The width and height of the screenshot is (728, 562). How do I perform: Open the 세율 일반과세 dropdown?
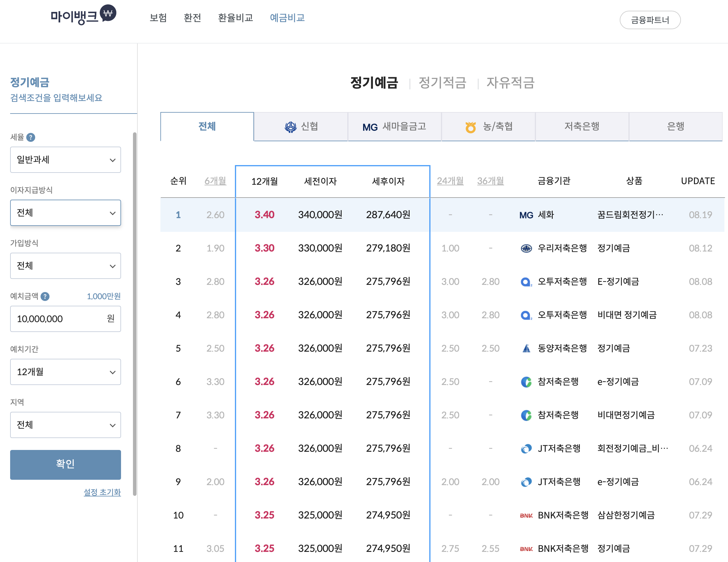pyautogui.click(x=65, y=160)
